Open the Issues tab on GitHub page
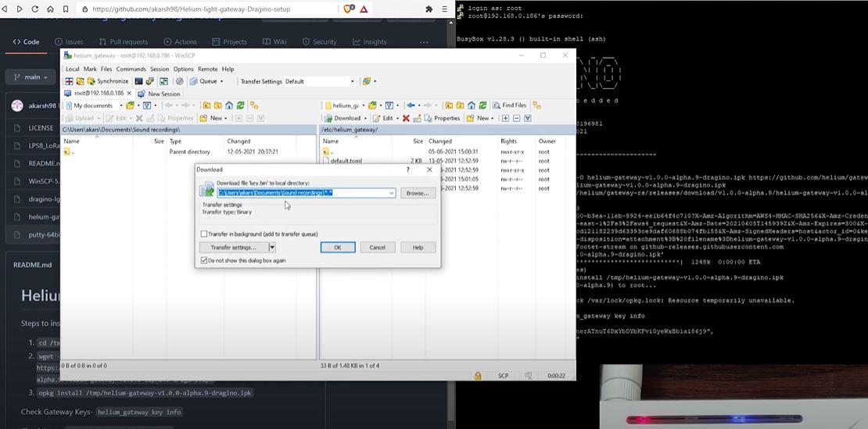Screen dimensions: 868x429 point(69,41)
